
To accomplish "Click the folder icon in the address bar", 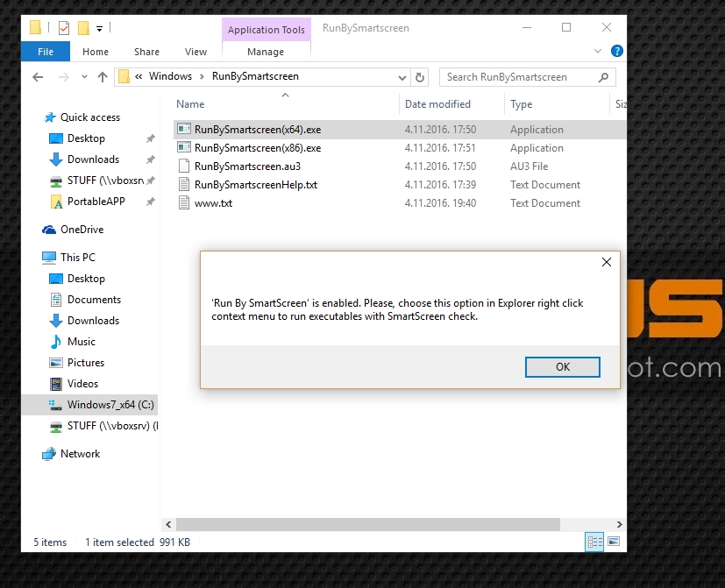I will click(124, 77).
